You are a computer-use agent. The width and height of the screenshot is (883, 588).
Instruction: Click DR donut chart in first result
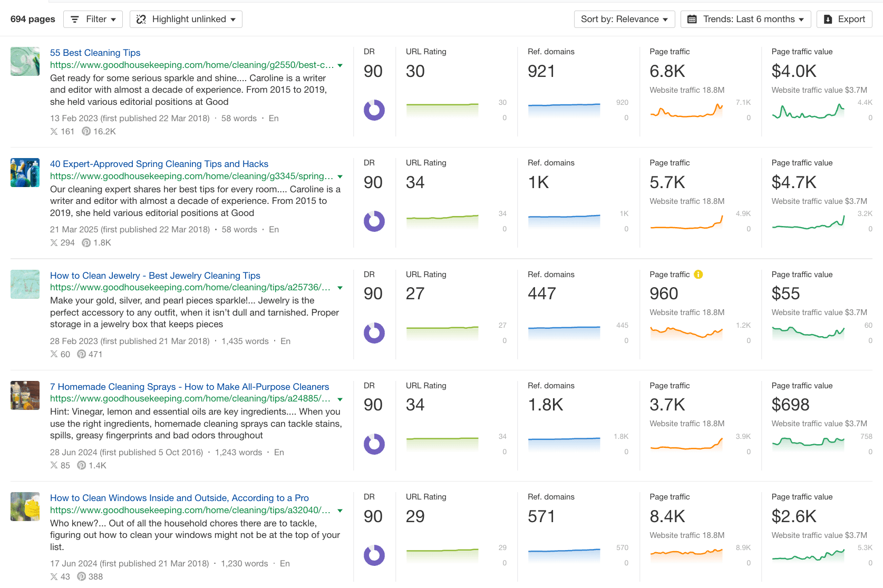[x=374, y=110]
